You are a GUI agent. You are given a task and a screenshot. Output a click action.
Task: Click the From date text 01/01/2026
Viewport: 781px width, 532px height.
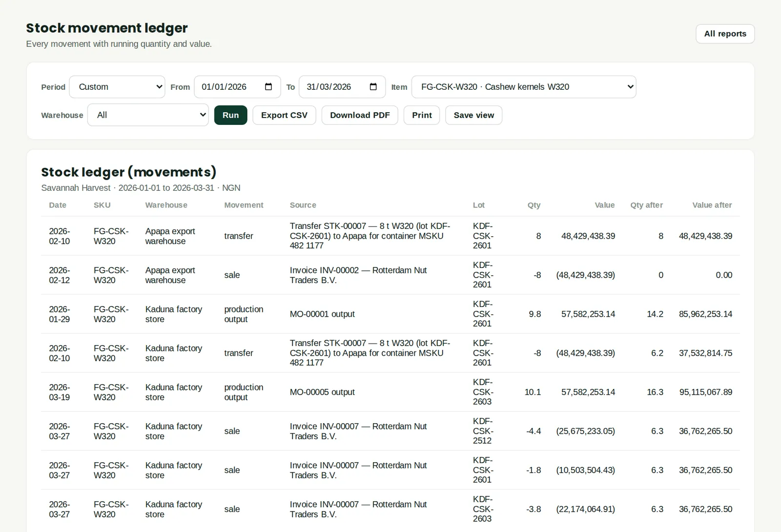224,87
